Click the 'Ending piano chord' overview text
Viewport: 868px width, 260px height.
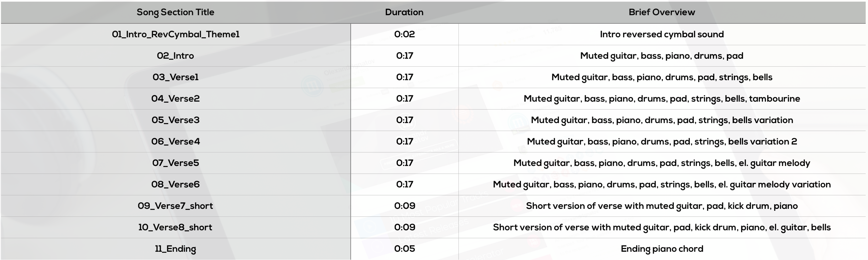pos(662,249)
